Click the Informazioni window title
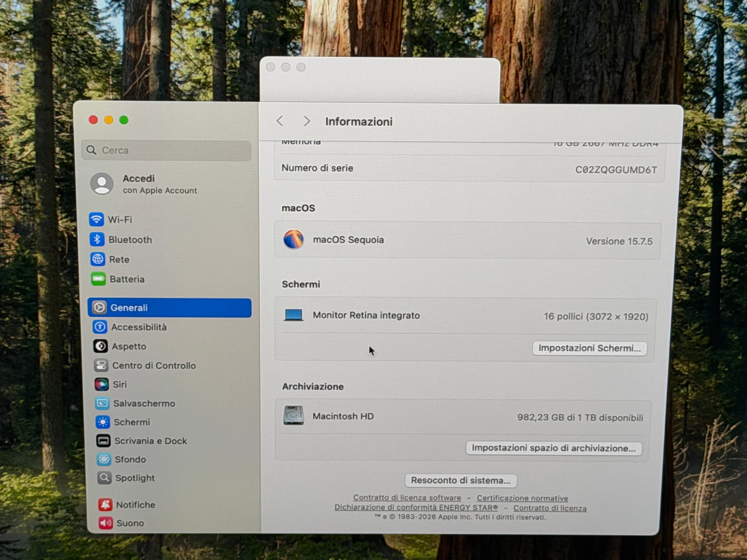 (359, 121)
